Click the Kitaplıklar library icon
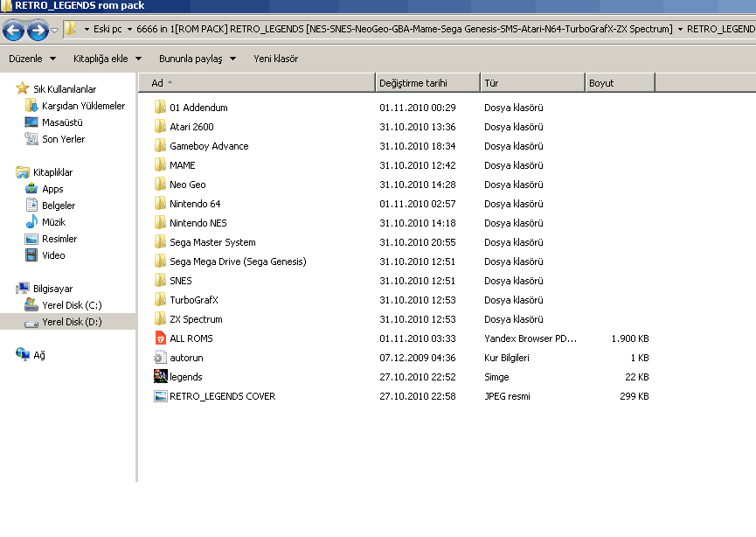The width and height of the screenshot is (756, 537). click(22, 172)
